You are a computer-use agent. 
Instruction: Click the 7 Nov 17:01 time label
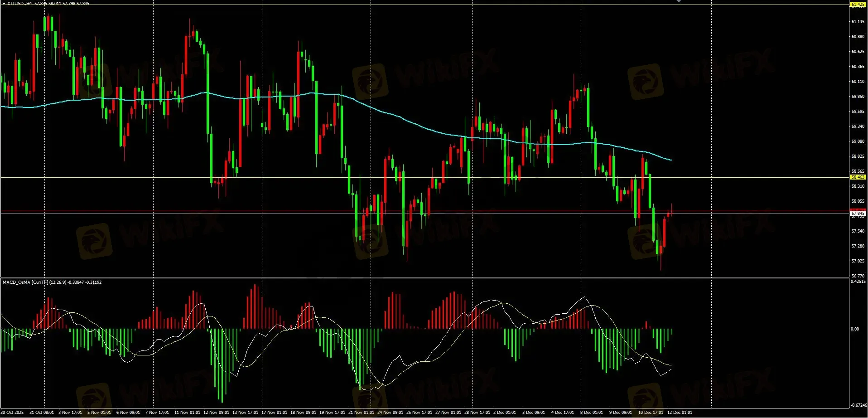coord(157,413)
